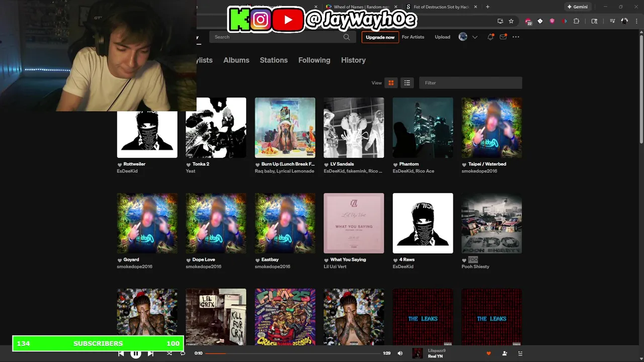Open the messages envelope icon

point(503,37)
